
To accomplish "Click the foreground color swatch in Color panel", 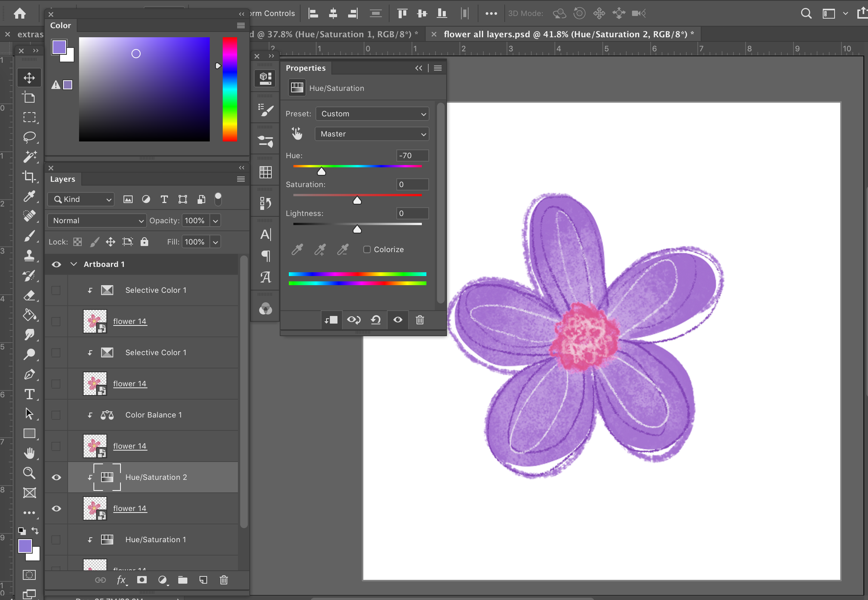I will [59, 47].
